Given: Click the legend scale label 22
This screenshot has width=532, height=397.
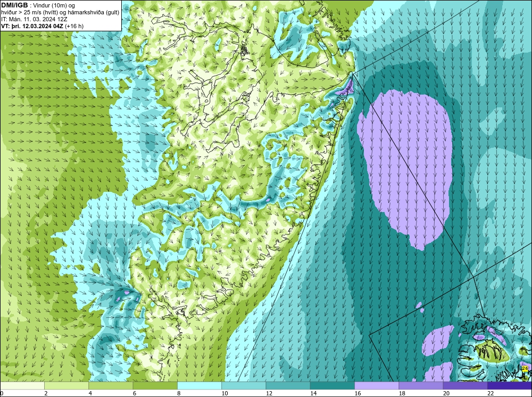Looking at the screenshot, I should (x=491, y=393).
